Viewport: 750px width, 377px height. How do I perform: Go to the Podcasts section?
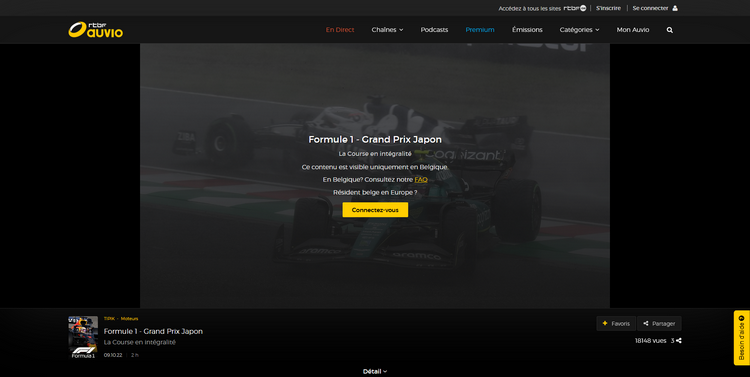434,30
